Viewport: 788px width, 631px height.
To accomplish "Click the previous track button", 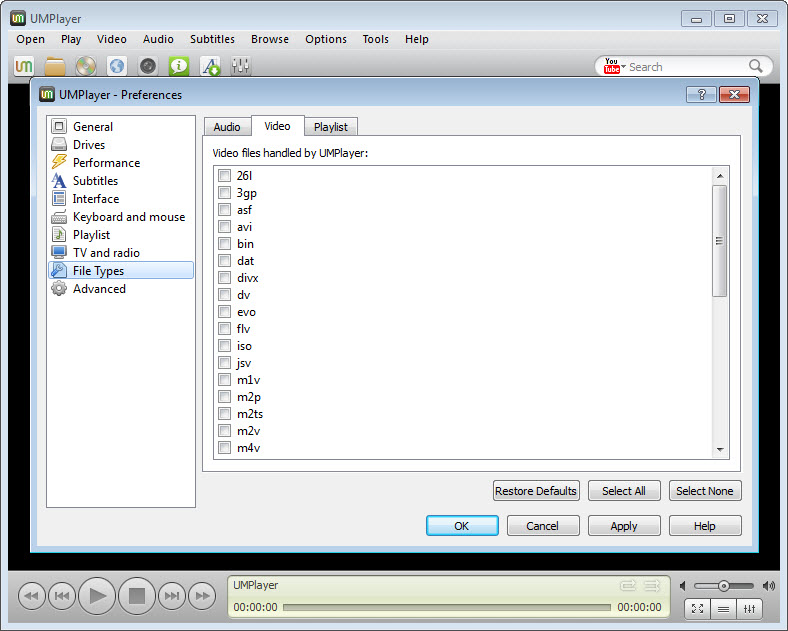I will [62, 596].
